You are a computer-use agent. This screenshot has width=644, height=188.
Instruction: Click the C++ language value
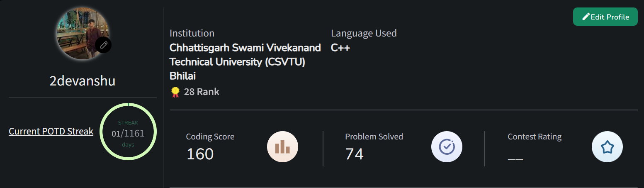tap(340, 48)
